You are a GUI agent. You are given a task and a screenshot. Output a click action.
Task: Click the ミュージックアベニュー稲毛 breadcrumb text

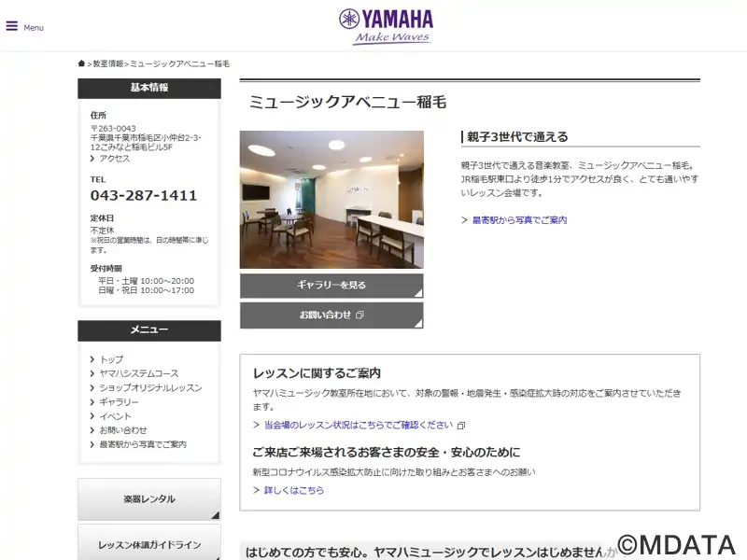[x=179, y=63]
